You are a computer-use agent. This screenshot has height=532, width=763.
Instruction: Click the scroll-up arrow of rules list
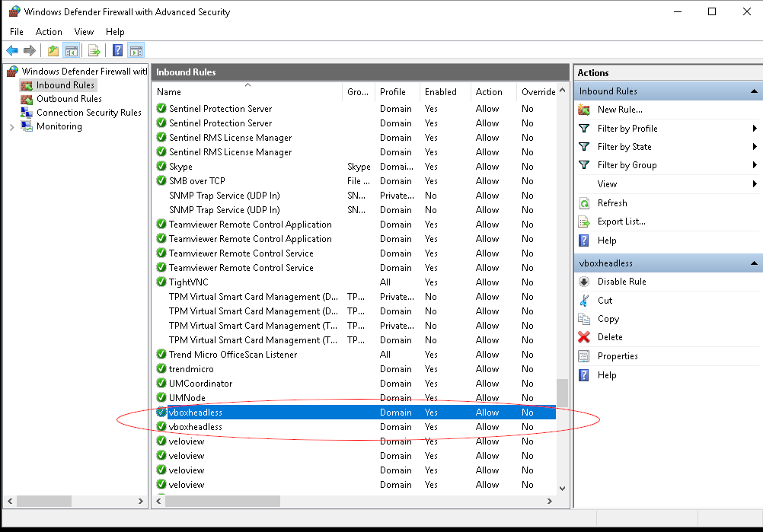(x=563, y=91)
